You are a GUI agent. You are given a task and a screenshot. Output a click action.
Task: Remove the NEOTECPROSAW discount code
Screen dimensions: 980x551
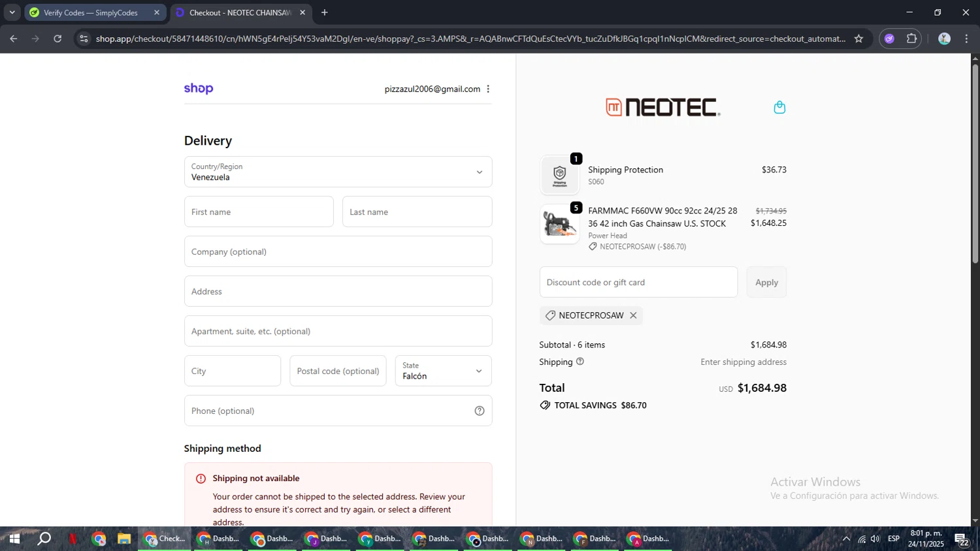click(633, 315)
